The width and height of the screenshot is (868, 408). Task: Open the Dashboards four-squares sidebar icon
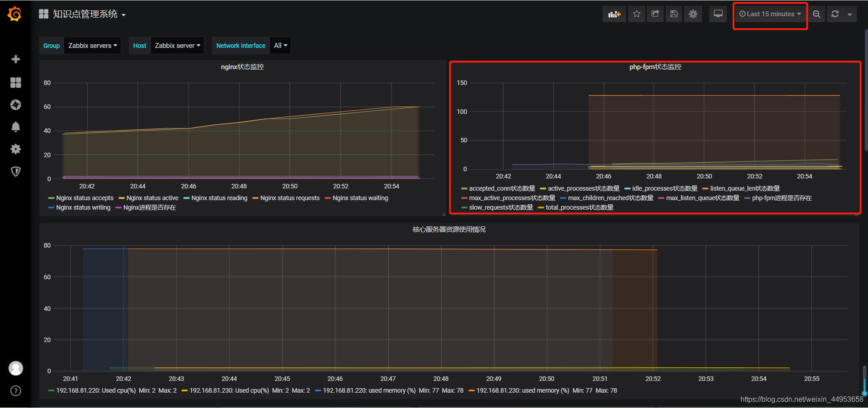point(16,82)
